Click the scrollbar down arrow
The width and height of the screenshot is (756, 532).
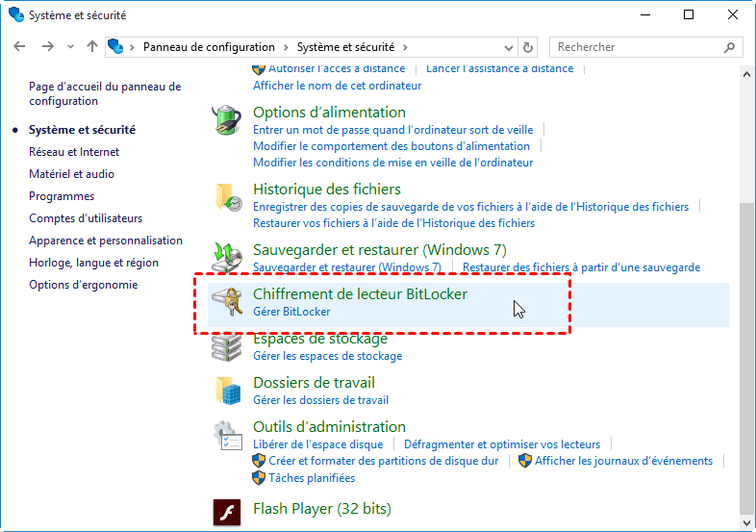[x=746, y=522]
